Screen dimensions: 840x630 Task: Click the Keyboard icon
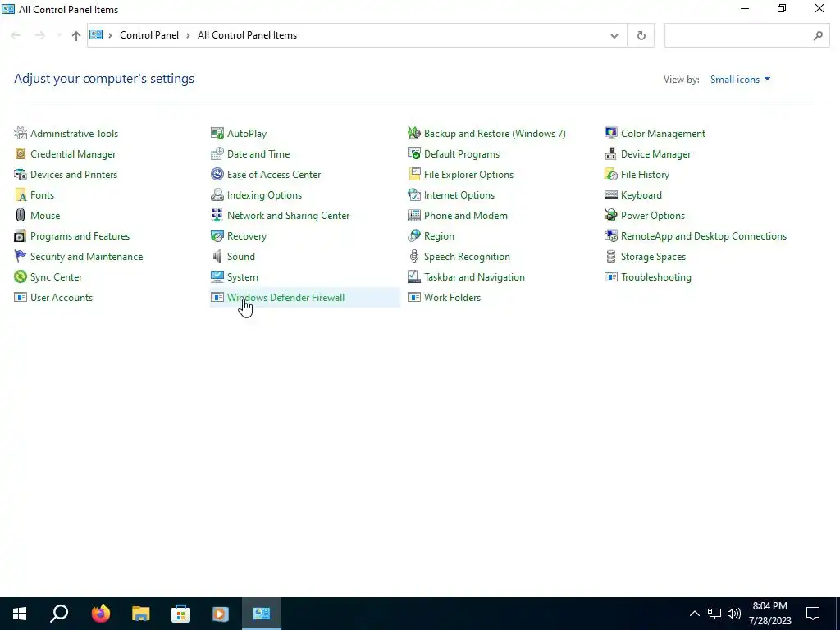click(610, 195)
